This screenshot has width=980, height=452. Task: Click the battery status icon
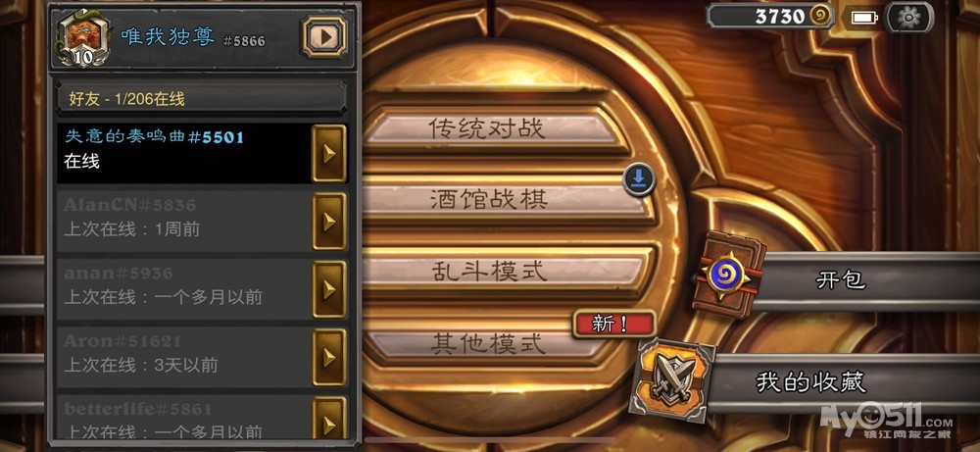point(865,18)
